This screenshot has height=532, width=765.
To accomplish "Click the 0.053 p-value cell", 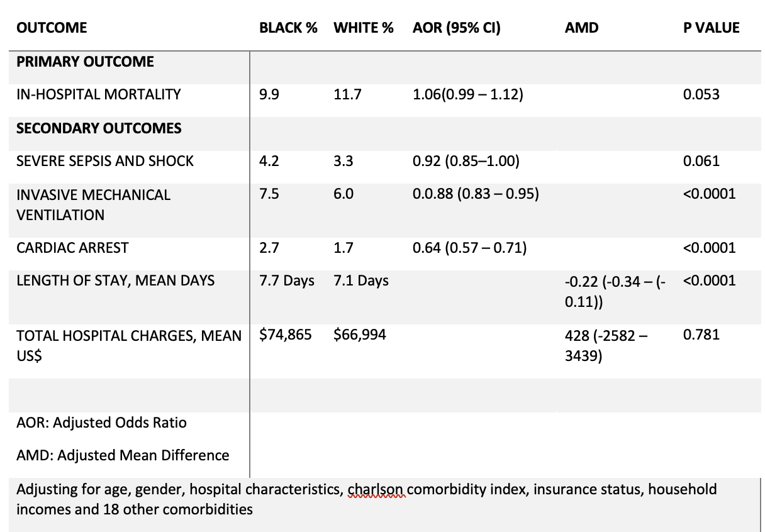I will 701,94.
